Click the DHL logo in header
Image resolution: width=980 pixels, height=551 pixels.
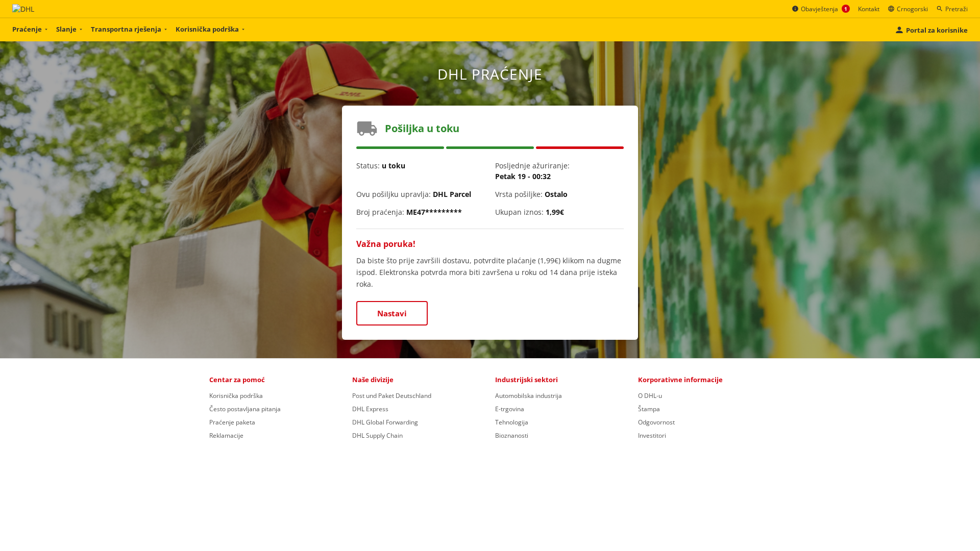tap(23, 9)
